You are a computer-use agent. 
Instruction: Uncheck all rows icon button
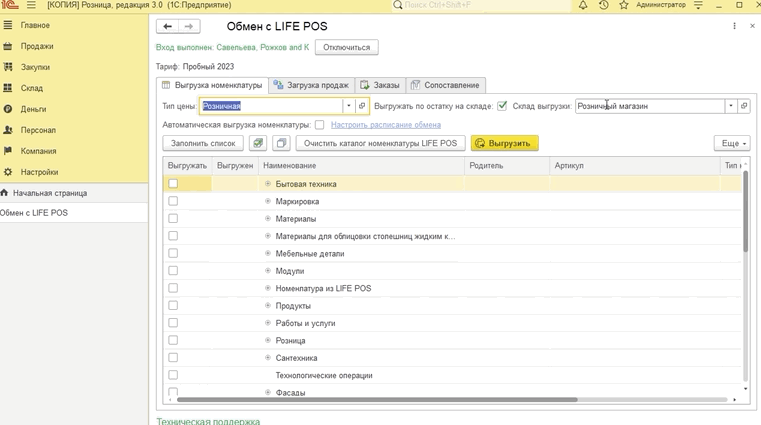pos(281,143)
